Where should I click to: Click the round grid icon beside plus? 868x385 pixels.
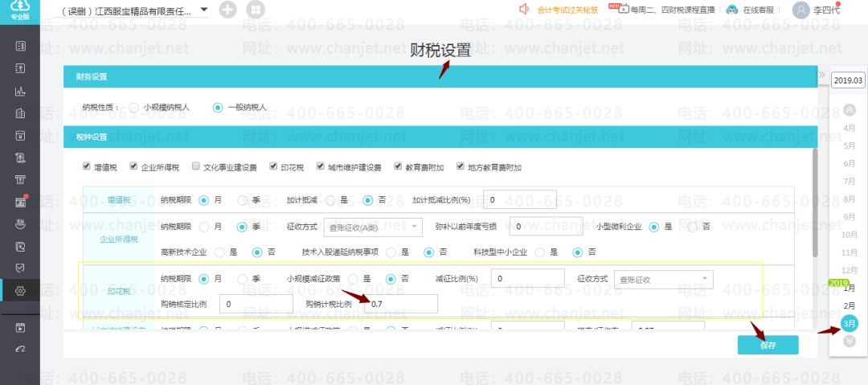point(256,10)
